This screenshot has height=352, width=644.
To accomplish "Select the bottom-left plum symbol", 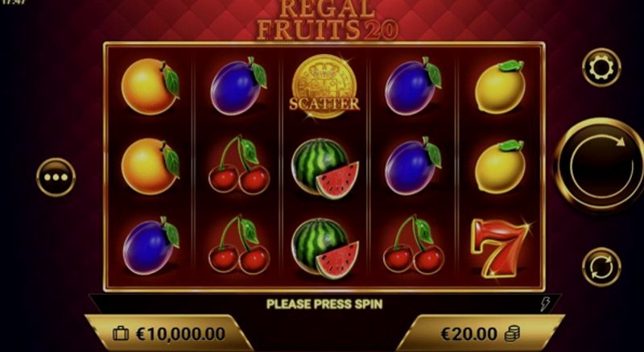I will [151, 246].
